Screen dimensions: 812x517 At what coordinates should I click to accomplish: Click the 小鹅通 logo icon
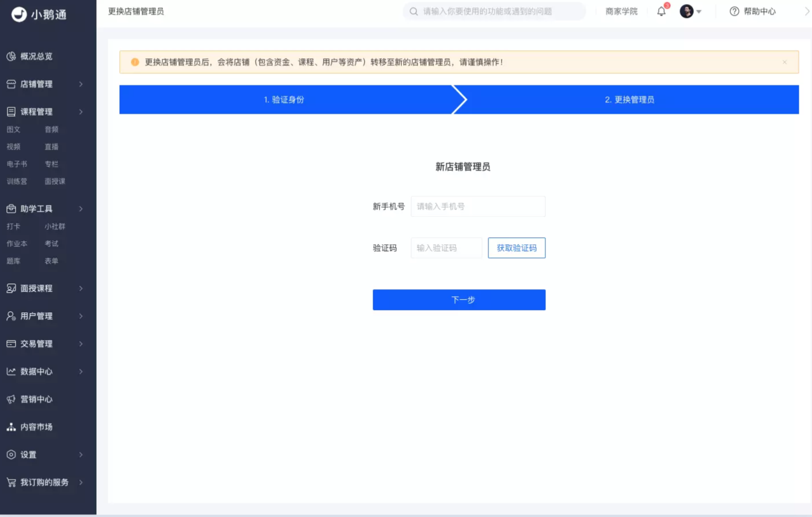pos(19,14)
